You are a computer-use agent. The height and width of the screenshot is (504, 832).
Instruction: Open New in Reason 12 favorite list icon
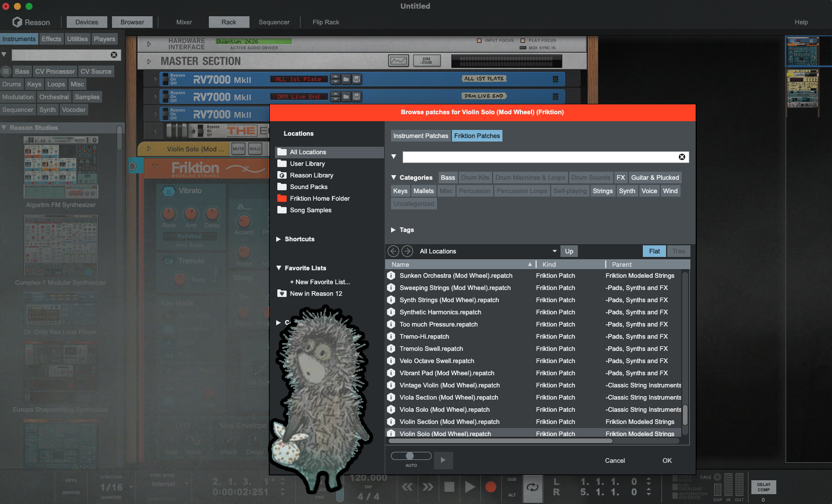pos(282,293)
